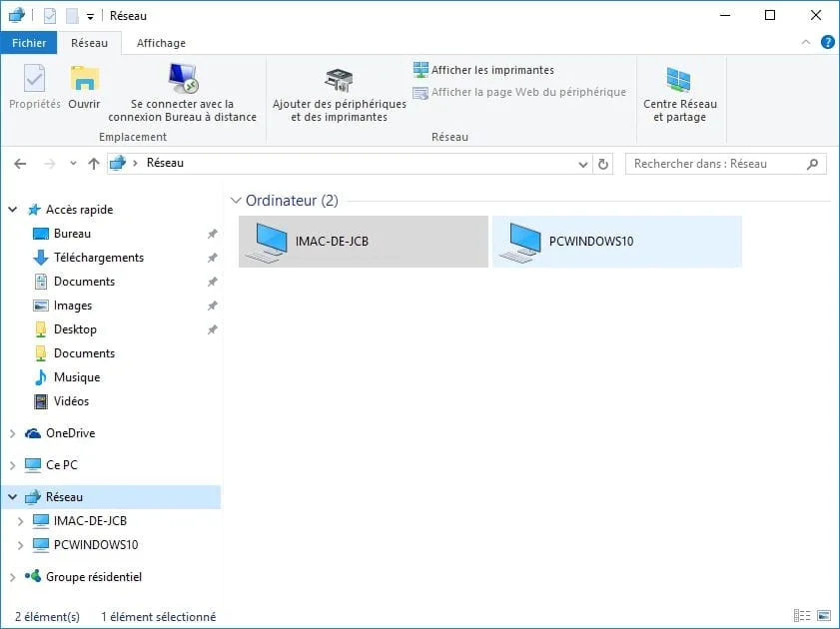Viewport: 840px width, 629px height.
Task: Open Vidéos in the sidebar
Action: pyautogui.click(x=71, y=401)
